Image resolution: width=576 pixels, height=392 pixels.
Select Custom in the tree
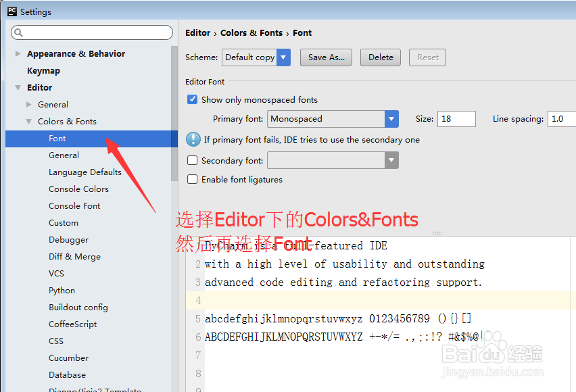[64, 223]
